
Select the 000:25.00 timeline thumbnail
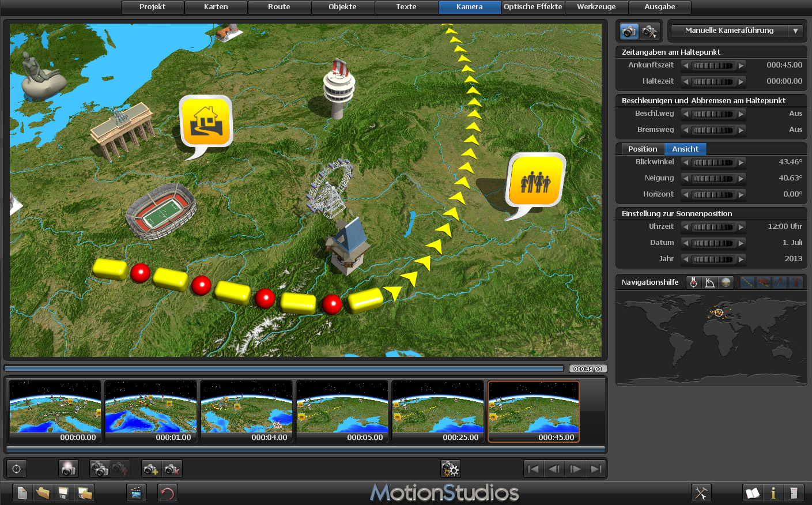pos(437,412)
